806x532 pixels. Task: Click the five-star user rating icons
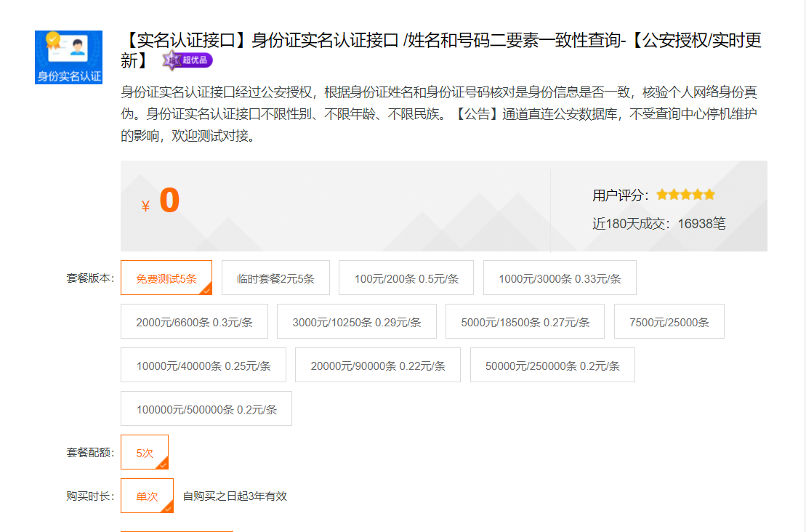pos(685,195)
